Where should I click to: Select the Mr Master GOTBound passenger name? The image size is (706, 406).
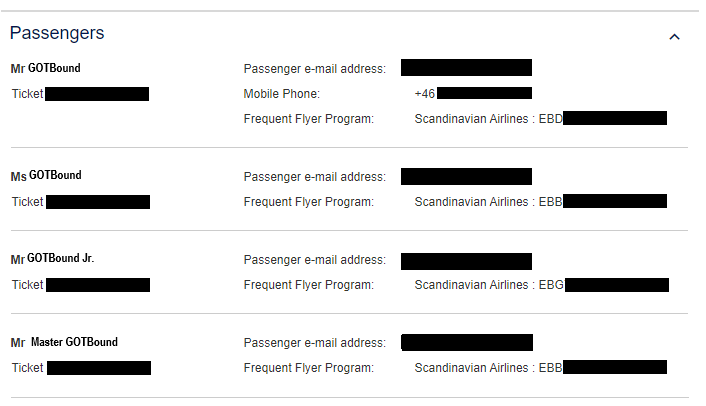(64, 343)
